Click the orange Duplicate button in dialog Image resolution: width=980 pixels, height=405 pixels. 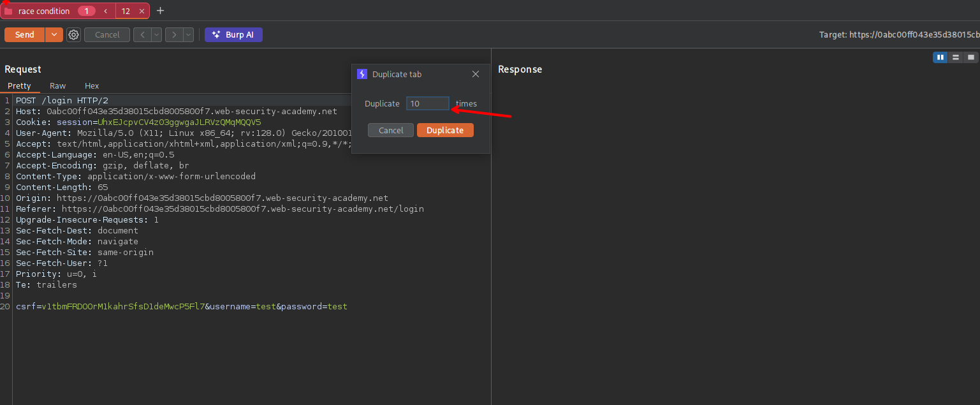(445, 130)
